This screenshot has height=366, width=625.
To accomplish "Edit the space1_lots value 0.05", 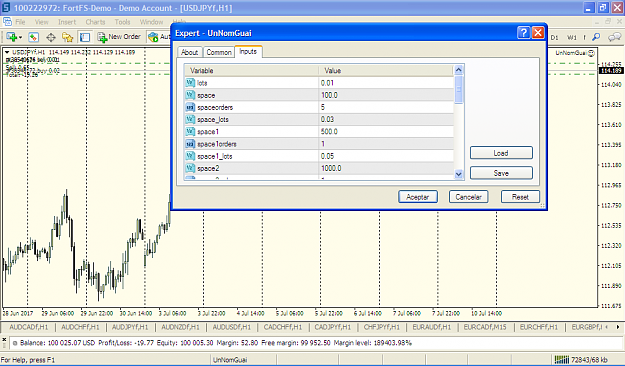I will coord(386,156).
